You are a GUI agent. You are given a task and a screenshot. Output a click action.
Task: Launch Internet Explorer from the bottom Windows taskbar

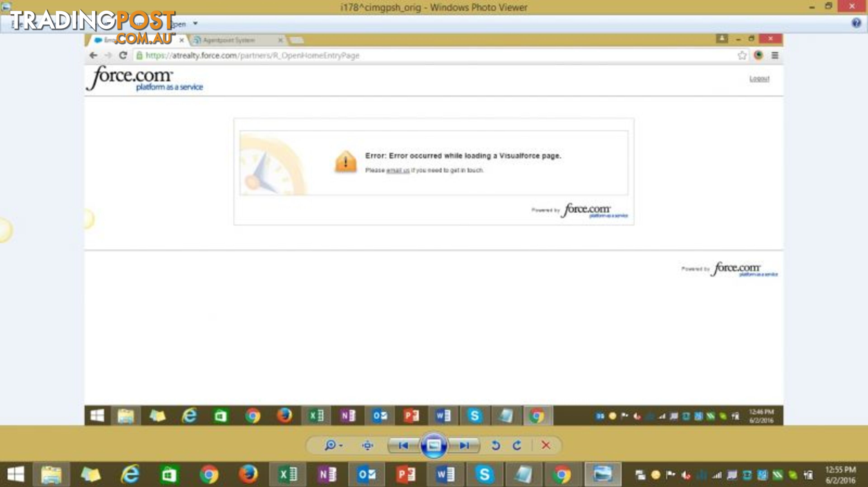click(x=130, y=474)
